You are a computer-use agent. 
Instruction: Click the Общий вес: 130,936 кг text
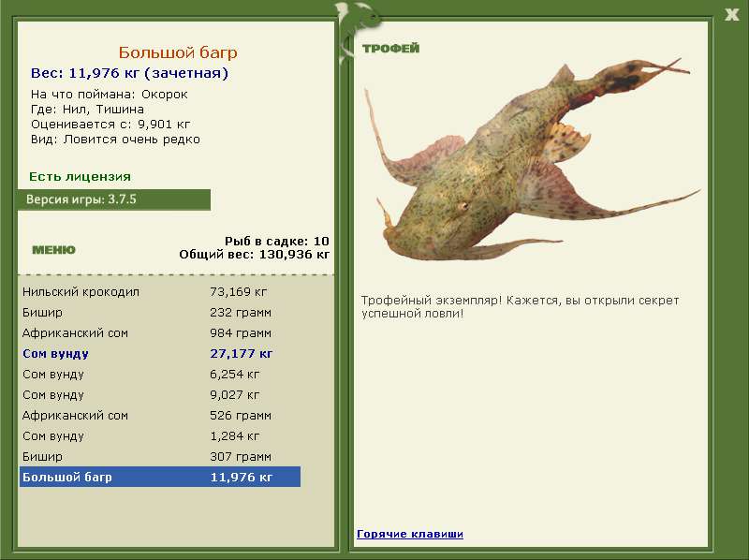254,254
